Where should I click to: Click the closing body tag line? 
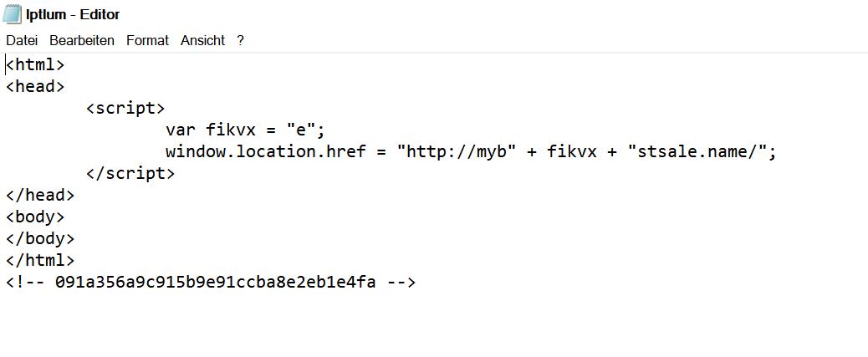40,238
